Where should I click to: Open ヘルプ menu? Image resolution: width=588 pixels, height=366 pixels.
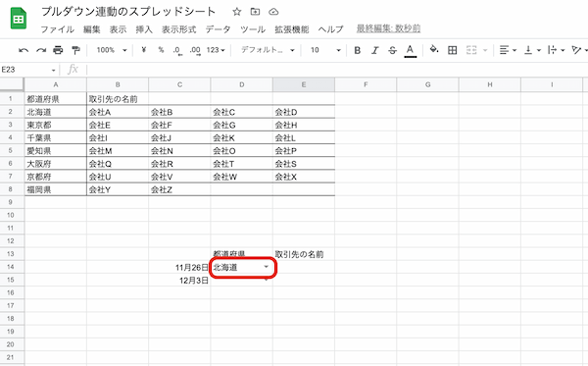click(x=331, y=29)
